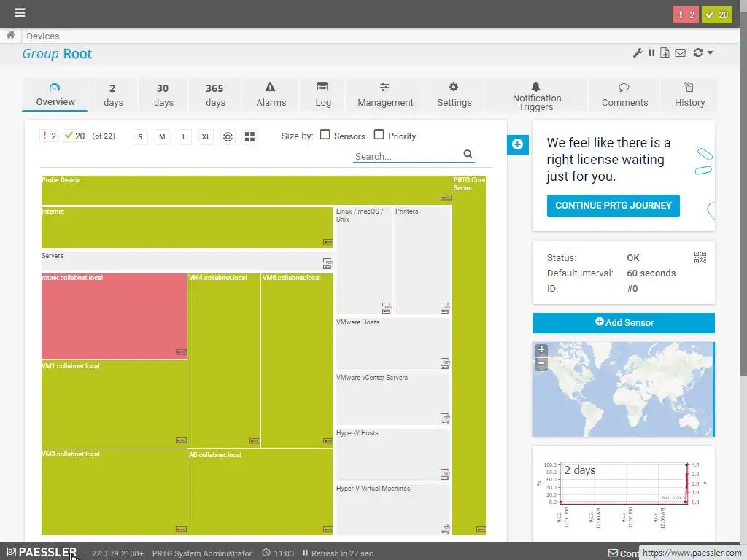
Task: Open the VM3.collabnet.local tile
Action: pos(114,492)
